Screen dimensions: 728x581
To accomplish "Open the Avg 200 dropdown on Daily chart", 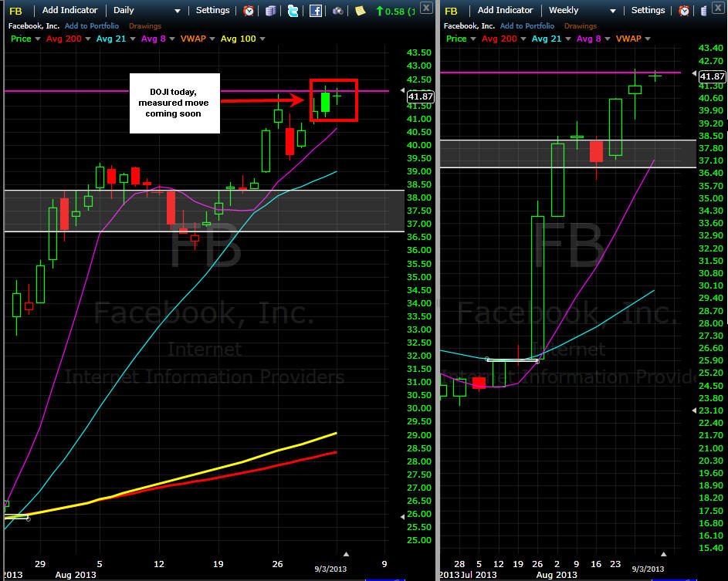I will (x=88, y=39).
